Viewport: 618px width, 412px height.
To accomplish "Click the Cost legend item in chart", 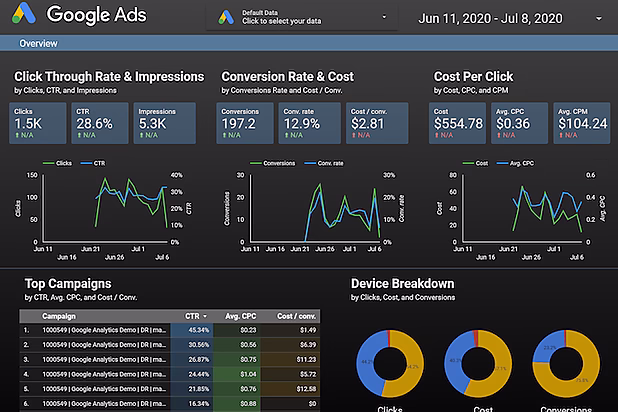I will click(x=475, y=163).
